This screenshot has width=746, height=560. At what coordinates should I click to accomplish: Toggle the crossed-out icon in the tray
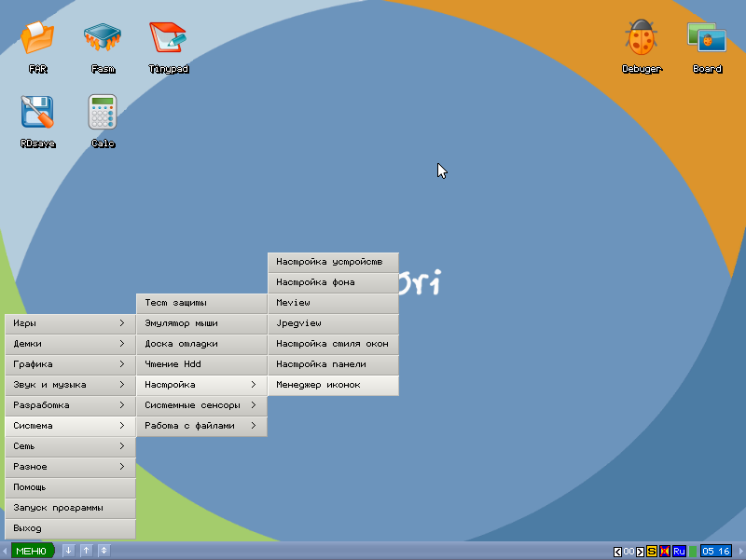tap(665, 552)
